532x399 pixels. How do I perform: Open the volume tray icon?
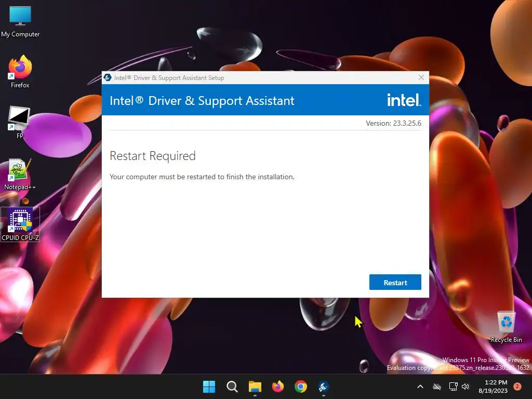(x=465, y=387)
